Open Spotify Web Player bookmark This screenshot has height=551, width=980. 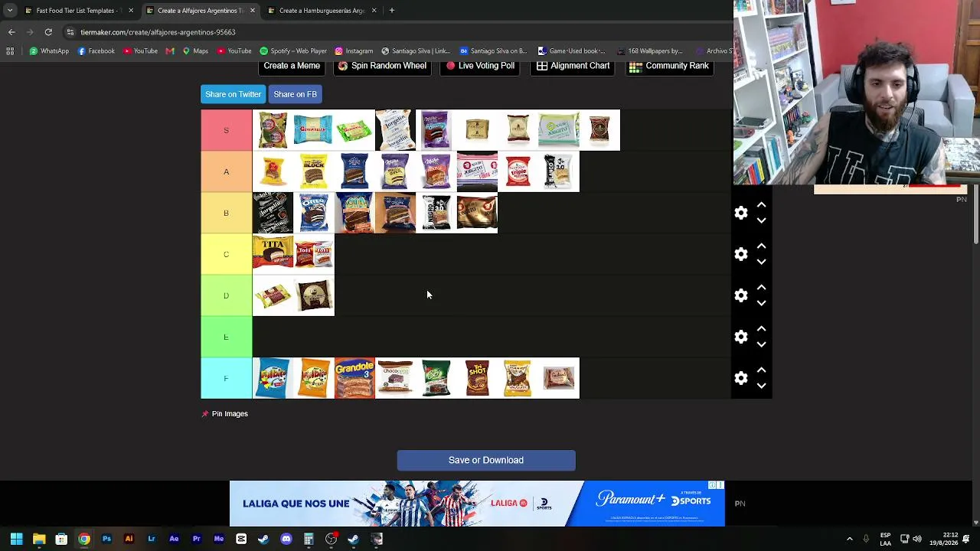click(293, 51)
